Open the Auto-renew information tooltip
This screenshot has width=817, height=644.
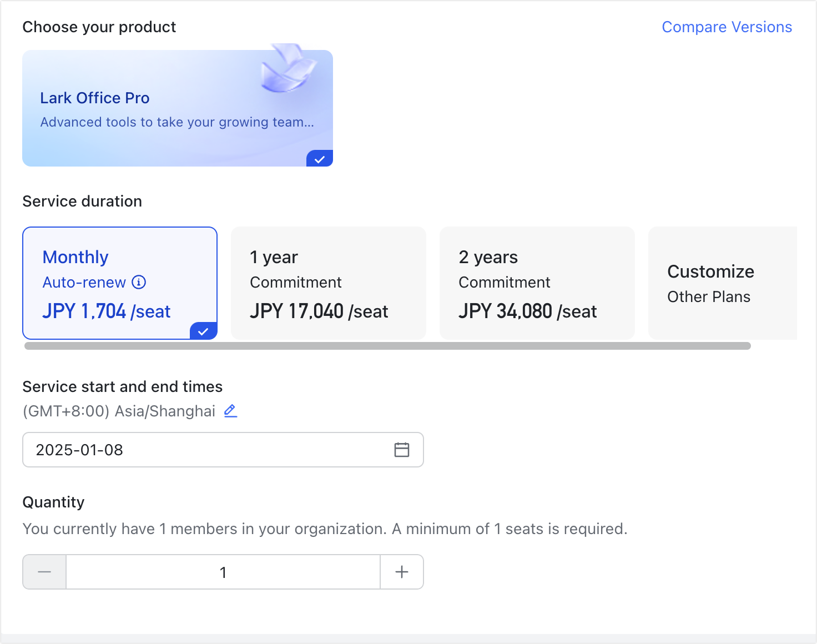[139, 282]
